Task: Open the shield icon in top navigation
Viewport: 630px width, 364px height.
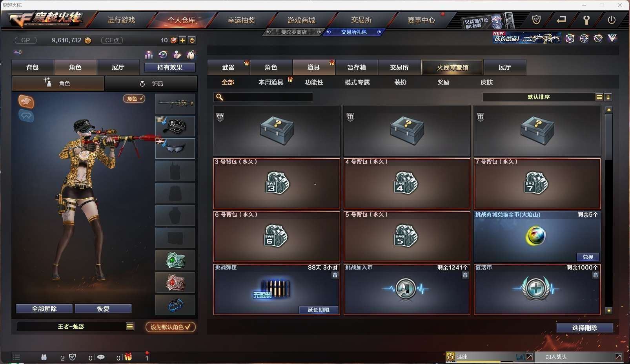Action: [536, 20]
